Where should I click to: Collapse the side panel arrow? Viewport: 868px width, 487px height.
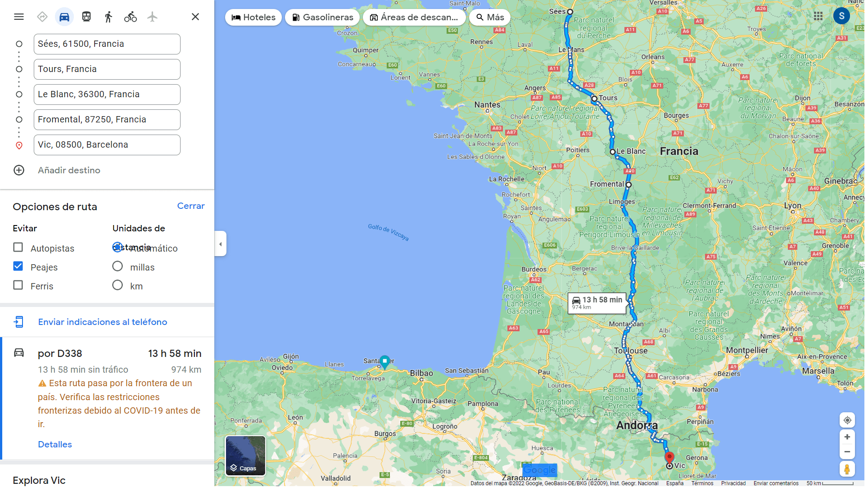pyautogui.click(x=221, y=244)
